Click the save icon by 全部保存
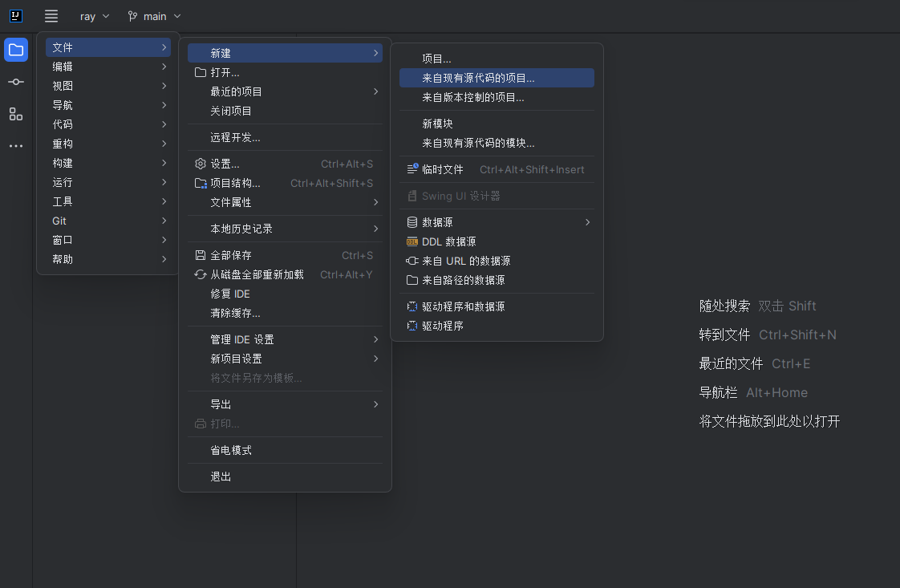 click(201, 255)
